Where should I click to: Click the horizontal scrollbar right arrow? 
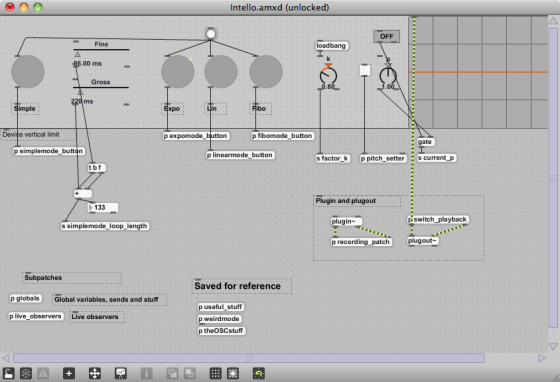point(542,358)
